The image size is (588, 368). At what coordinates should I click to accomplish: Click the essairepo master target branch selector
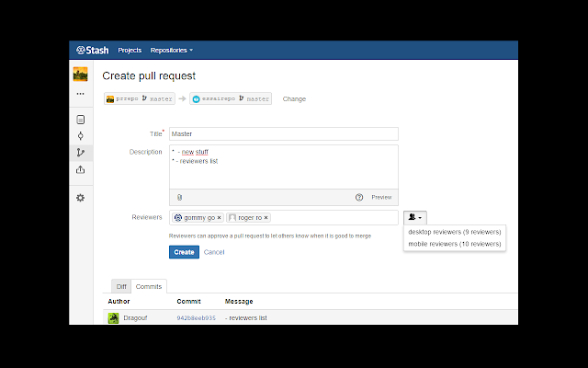[231, 98]
